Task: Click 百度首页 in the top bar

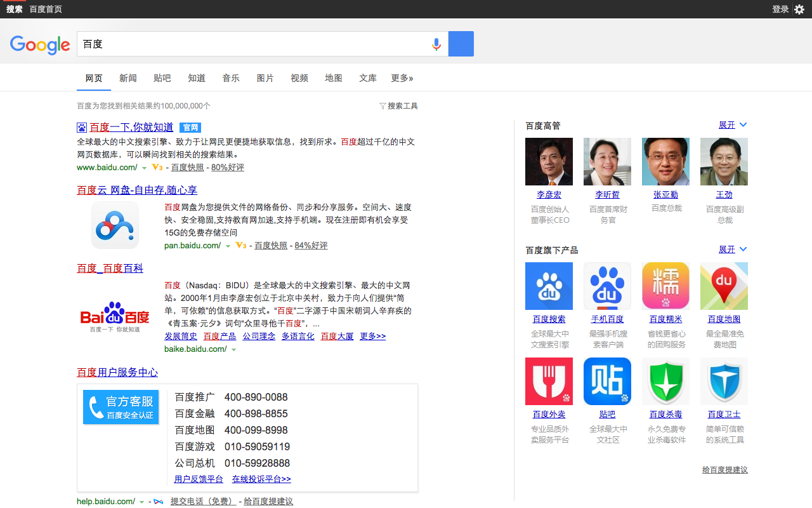Action: (46, 9)
